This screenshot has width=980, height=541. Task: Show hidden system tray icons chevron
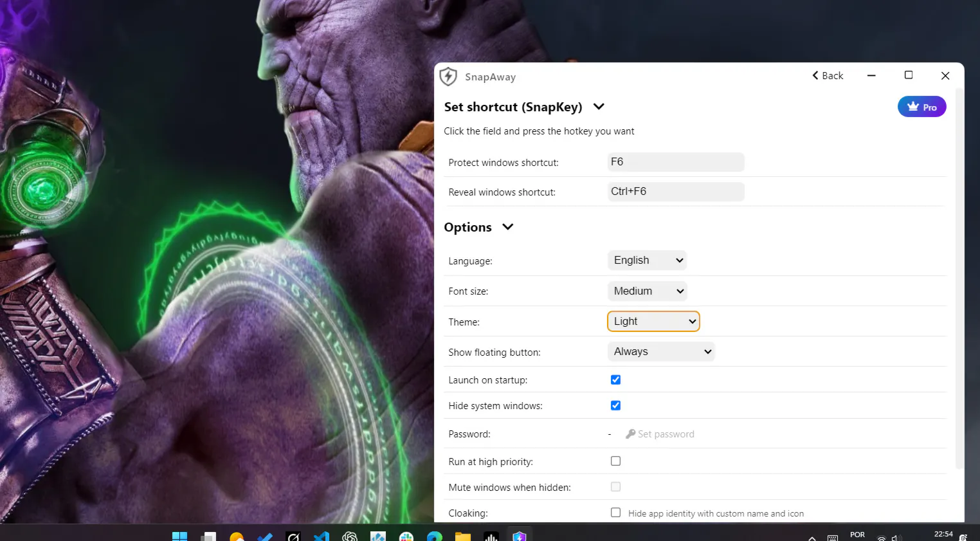[x=812, y=538]
